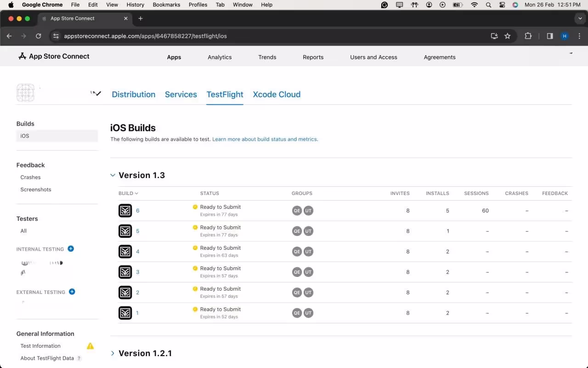Add a new External Testing group

click(72, 292)
